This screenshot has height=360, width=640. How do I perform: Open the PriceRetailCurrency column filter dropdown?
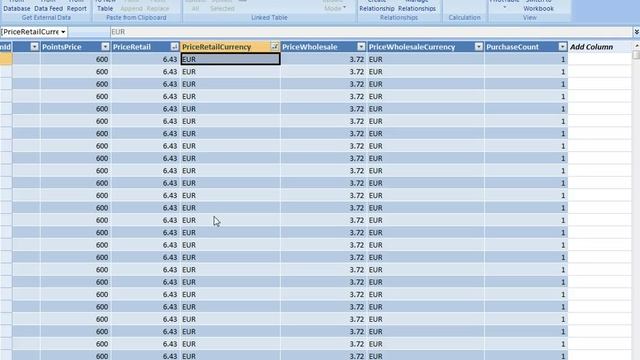(x=275, y=47)
